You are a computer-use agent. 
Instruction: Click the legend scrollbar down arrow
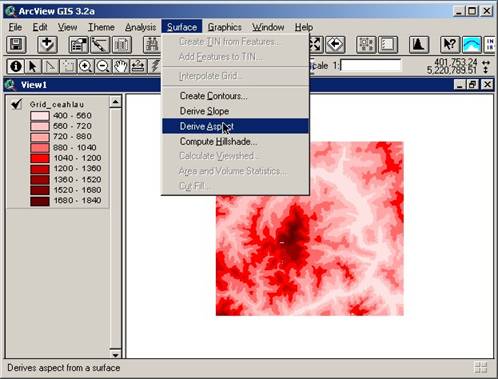[x=115, y=355]
